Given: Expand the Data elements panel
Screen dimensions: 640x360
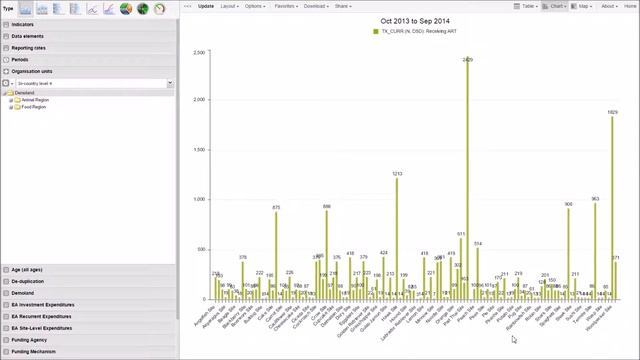Looking at the screenshot, I should click(89, 36).
